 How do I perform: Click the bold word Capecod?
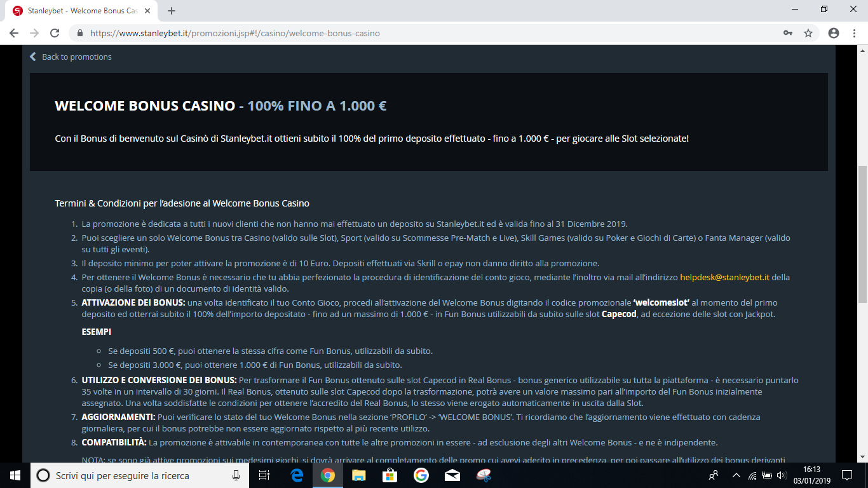coord(619,314)
